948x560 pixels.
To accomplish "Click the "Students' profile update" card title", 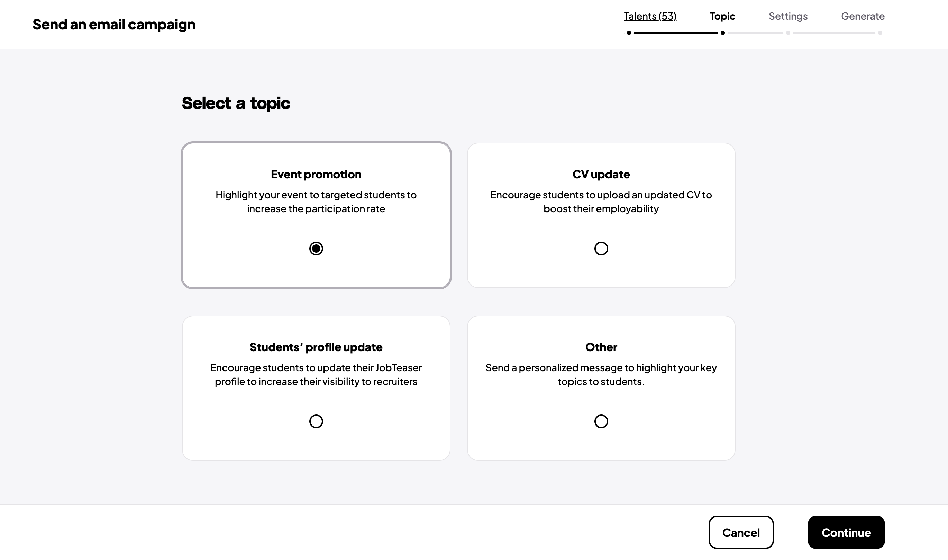I will [x=316, y=347].
